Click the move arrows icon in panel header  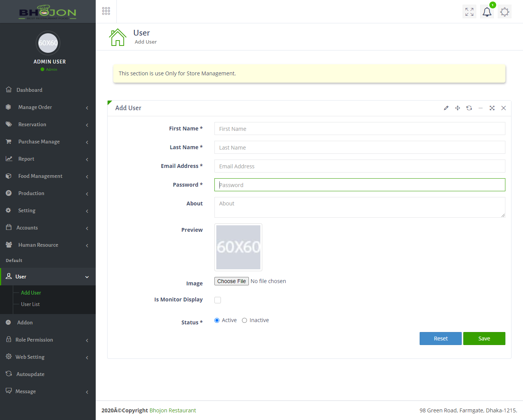(x=458, y=108)
